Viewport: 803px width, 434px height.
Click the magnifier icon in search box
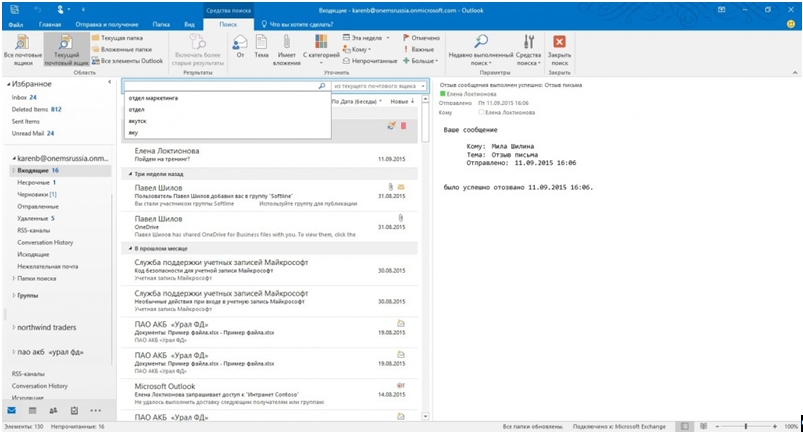coord(322,86)
